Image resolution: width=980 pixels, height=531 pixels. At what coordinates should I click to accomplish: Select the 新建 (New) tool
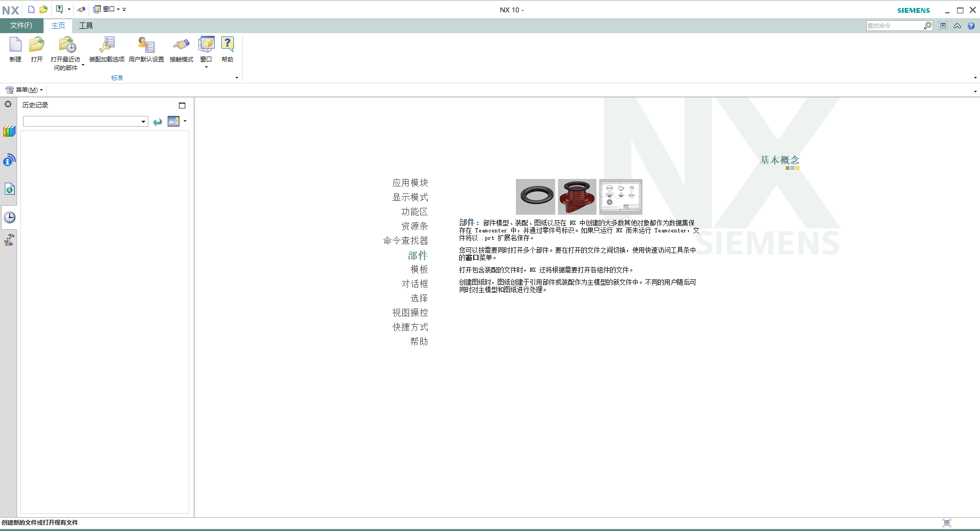(x=15, y=51)
